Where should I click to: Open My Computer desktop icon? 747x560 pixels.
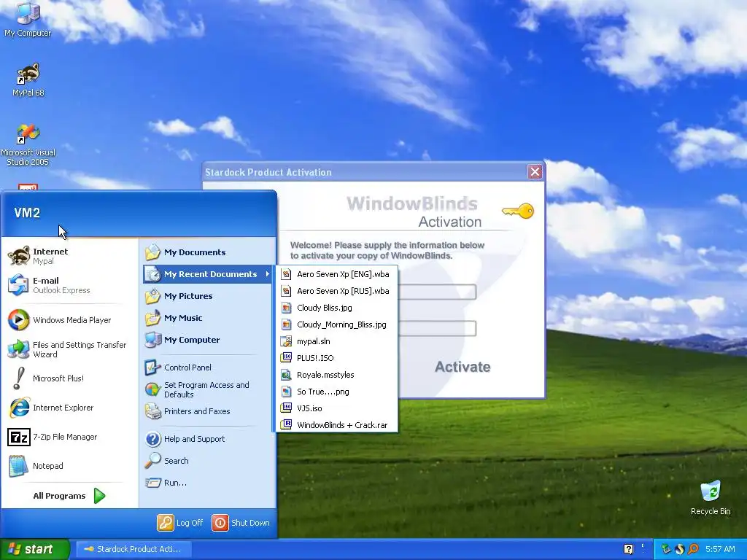point(28,20)
